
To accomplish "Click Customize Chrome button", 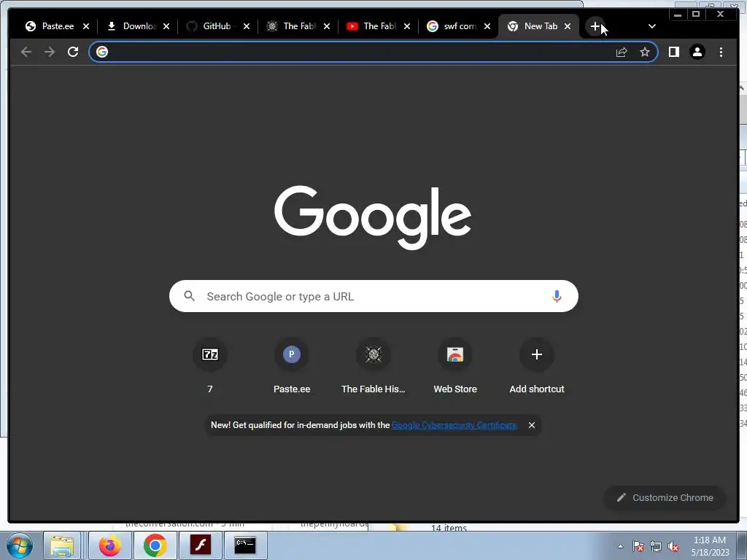I will (665, 497).
